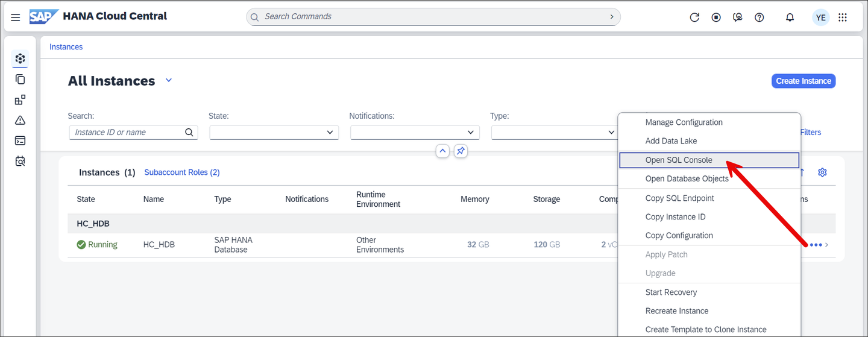
Task: Click the Instances breadcrumb link
Action: click(x=66, y=47)
